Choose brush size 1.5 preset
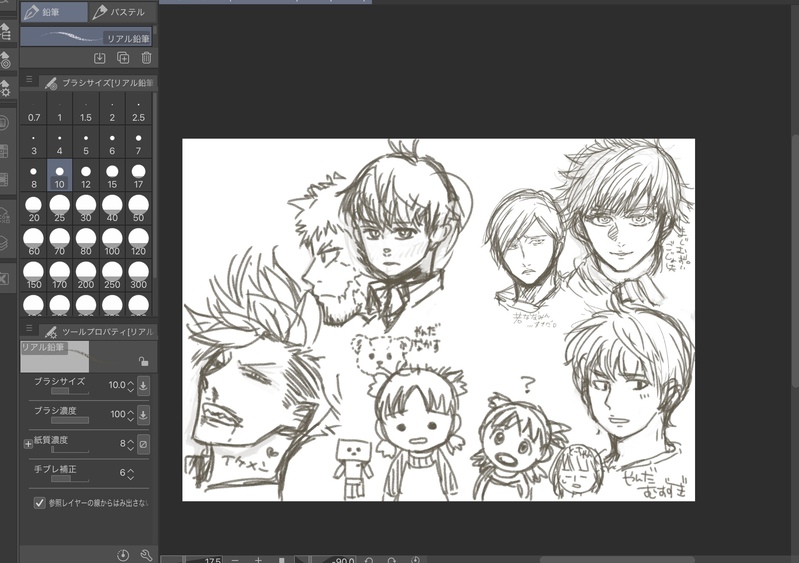This screenshot has height=563, width=799. tap(86, 109)
